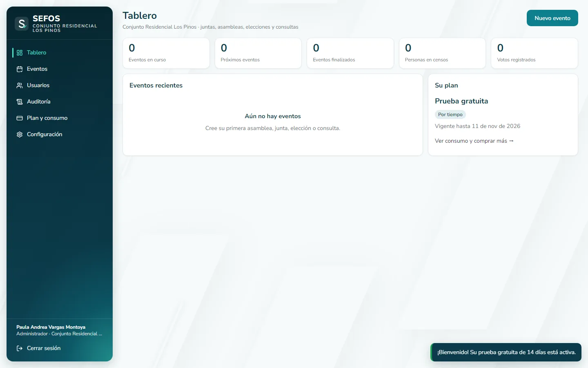Click the Eventos calendar icon

[20, 69]
